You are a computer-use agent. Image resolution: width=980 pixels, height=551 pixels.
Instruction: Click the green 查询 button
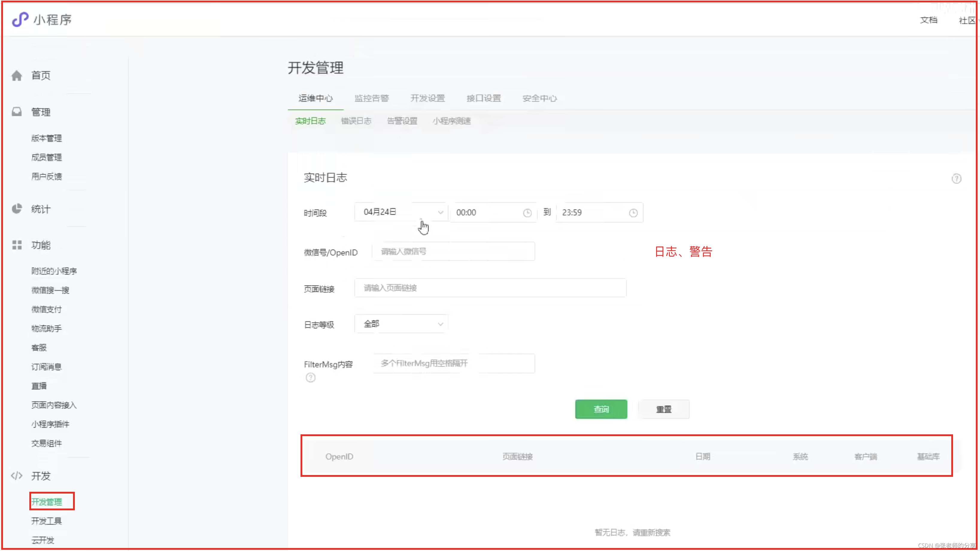(x=601, y=409)
